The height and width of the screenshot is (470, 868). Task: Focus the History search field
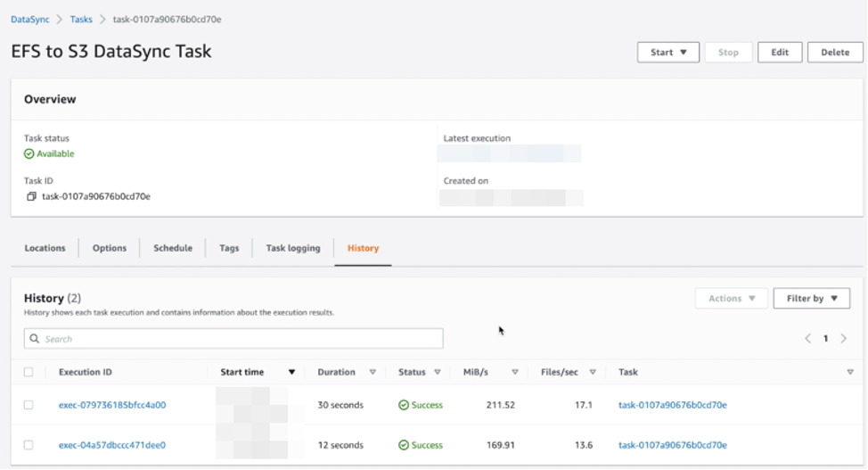(x=233, y=339)
